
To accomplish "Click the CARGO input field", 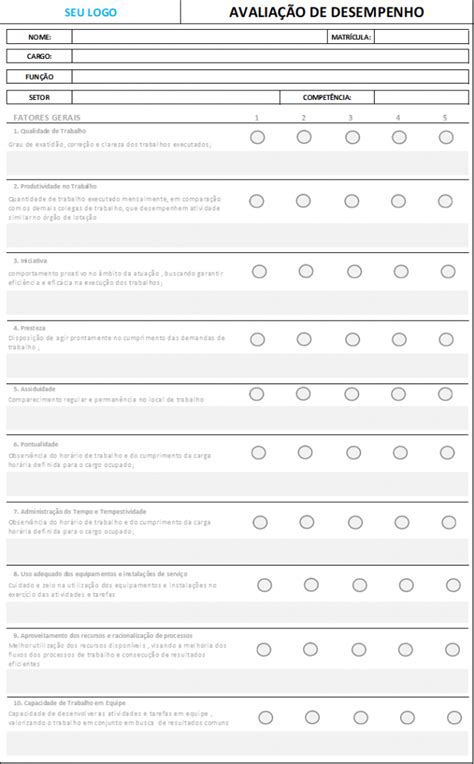I will pyautogui.click(x=270, y=57).
